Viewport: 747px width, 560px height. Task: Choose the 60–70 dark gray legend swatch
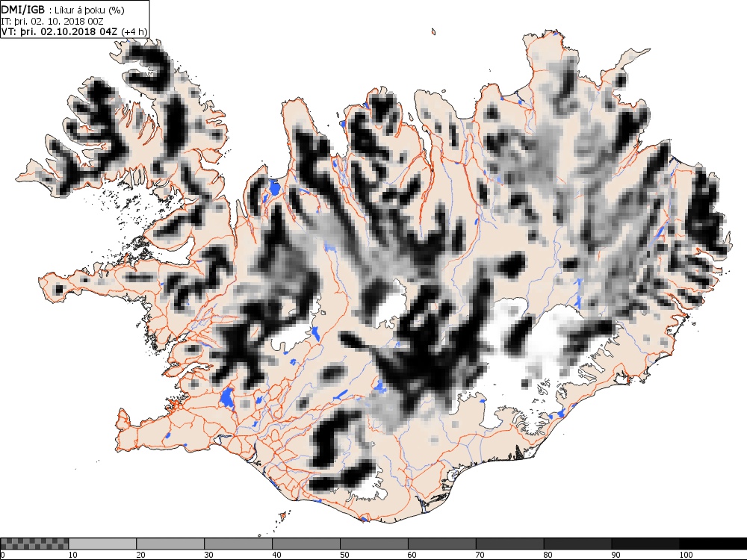point(441,544)
